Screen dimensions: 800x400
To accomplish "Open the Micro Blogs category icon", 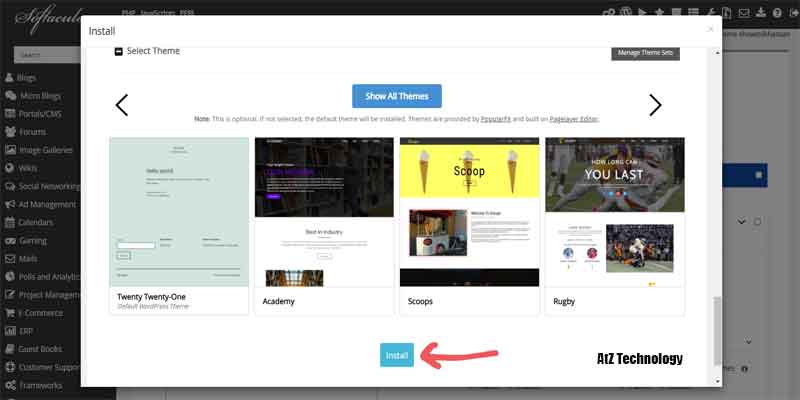I will tap(10, 96).
